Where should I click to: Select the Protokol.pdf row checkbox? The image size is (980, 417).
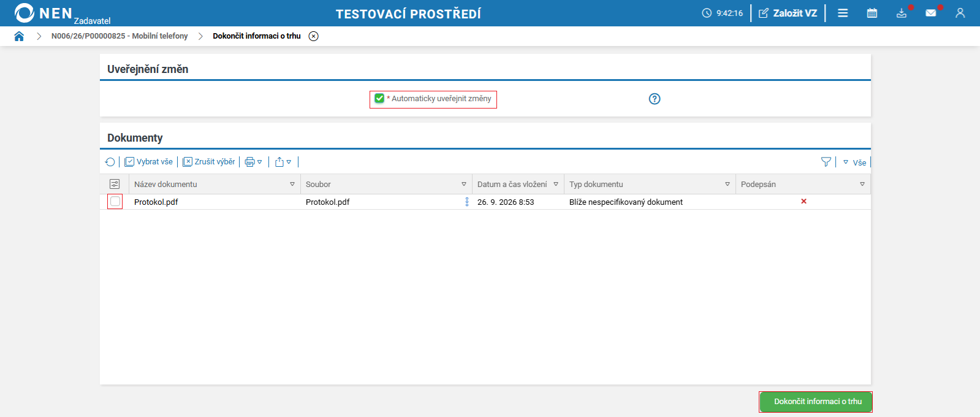pos(115,201)
